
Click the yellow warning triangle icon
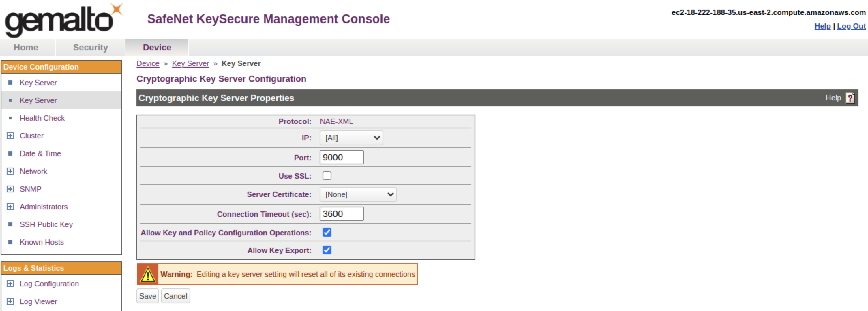tap(148, 275)
